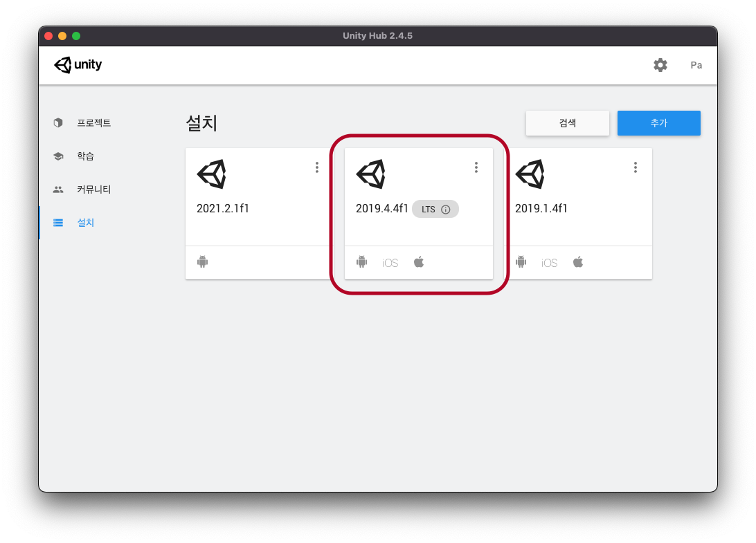This screenshot has height=543, width=756.
Task: Click the cube icon beside 프로젝트
Action: tap(58, 123)
